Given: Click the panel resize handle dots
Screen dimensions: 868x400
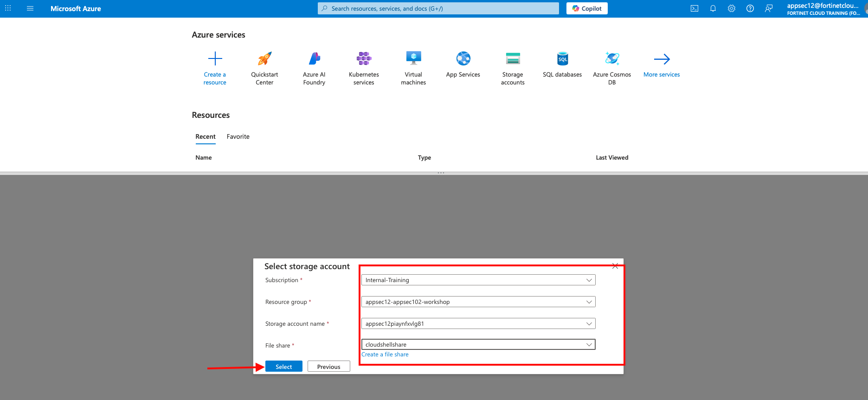Looking at the screenshot, I should tap(441, 173).
